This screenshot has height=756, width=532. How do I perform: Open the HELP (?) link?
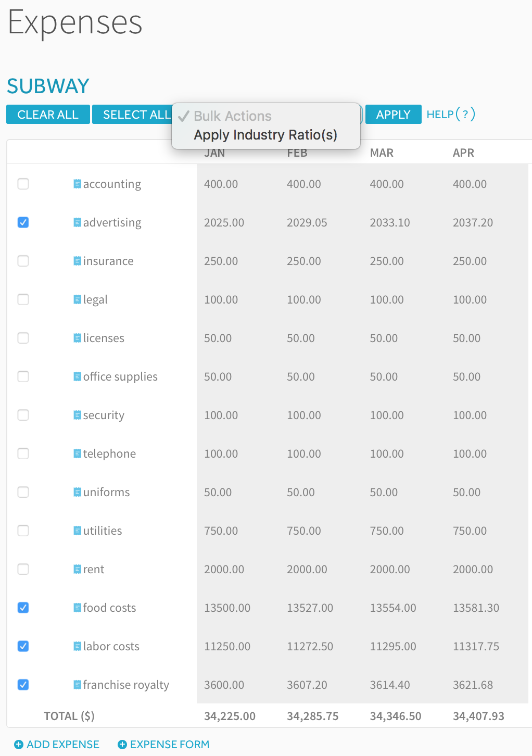pos(451,114)
